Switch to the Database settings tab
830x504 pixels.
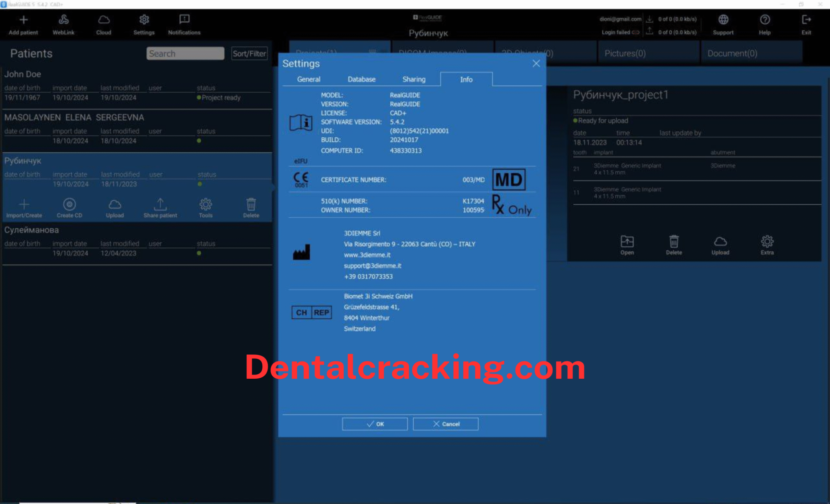click(x=362, y=79)
